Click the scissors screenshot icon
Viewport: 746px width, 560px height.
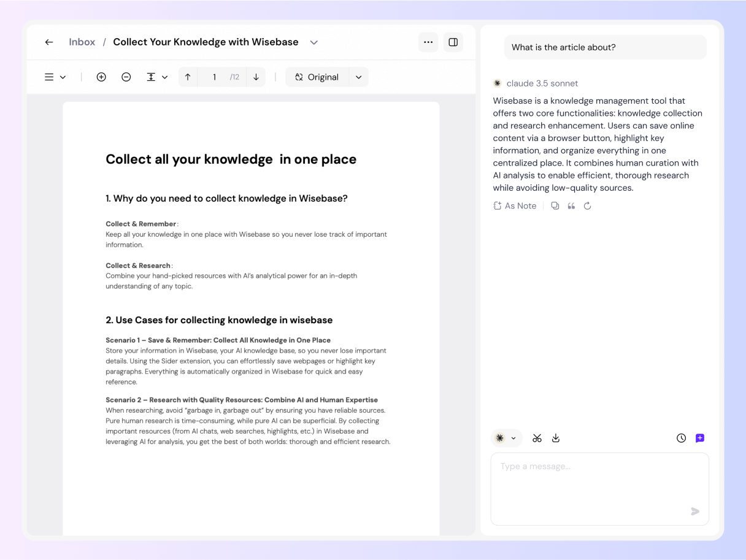(x=537, y=438)
